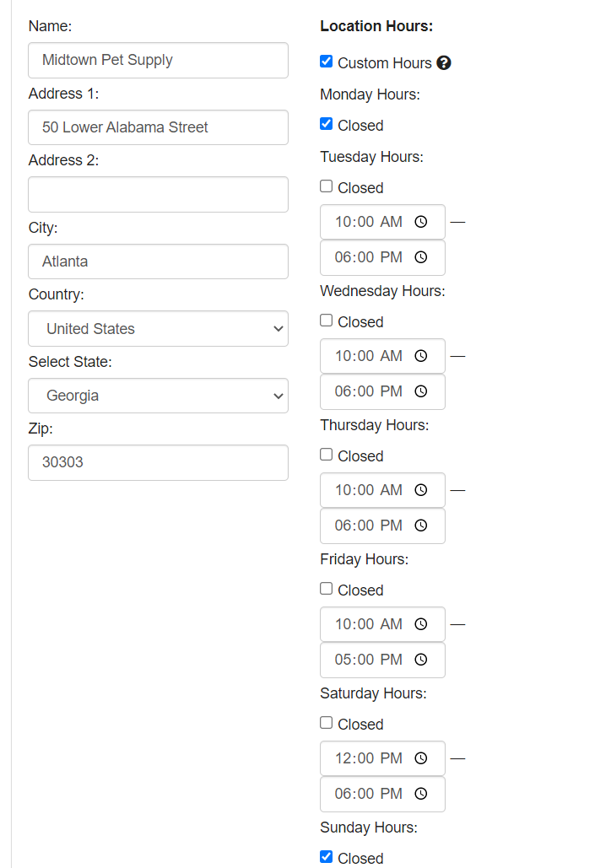Uncheck Monday's Closed checkbox
The height and width of the screenshot is (868, 595).
327,124
